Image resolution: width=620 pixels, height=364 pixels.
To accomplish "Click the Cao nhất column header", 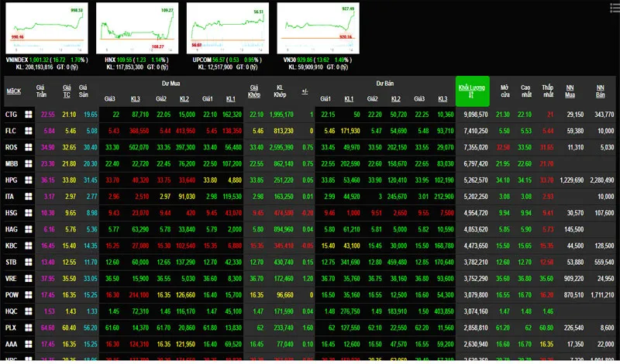I will pyautogui.click(x=526, y=91).
